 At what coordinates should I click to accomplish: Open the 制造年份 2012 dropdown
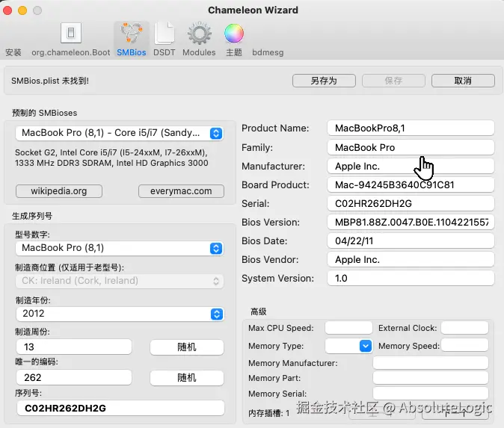tap(119, 314)
